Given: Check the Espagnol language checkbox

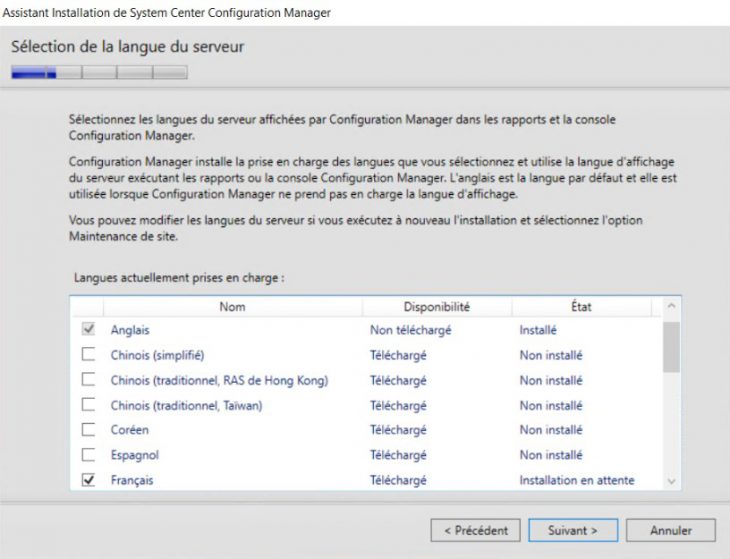Looking at the screenshot, I should click(89, 455).
